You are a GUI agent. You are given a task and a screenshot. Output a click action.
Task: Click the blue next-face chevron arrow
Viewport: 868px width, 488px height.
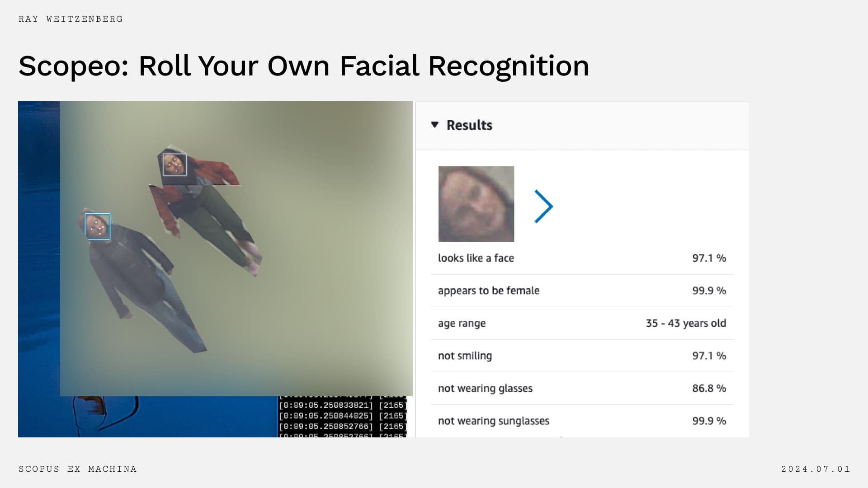tap(543, 206)
